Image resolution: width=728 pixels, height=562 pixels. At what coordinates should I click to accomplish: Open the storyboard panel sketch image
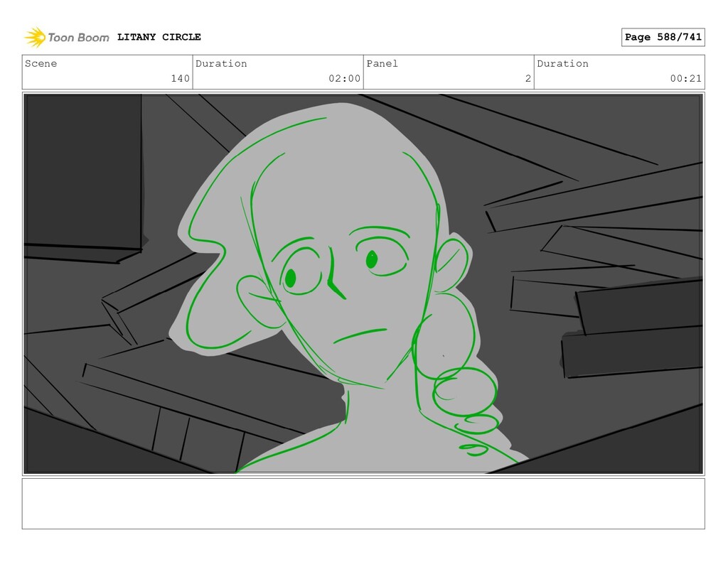coord(363,284)
